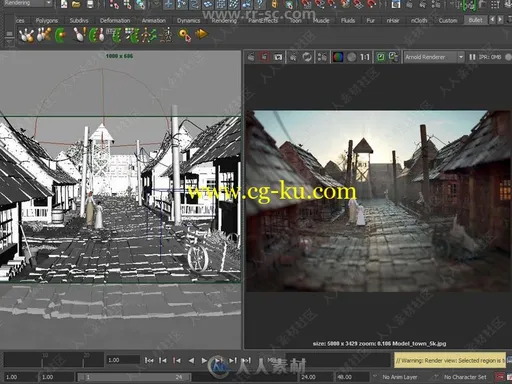The height and width of the screenshot is (384, 512).
Task: Switch to the Animation shelf tab
Action: [x=154, y=21]
